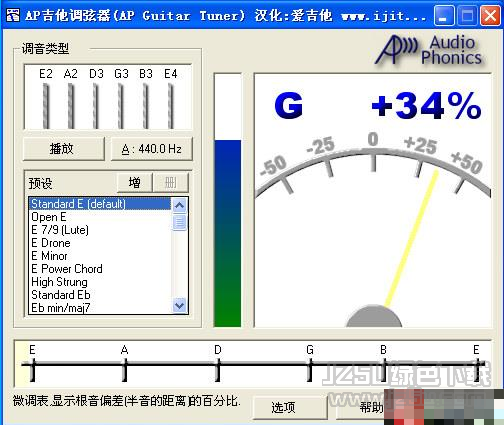Click the blue-green input level meter

click(x=228, y=200)
